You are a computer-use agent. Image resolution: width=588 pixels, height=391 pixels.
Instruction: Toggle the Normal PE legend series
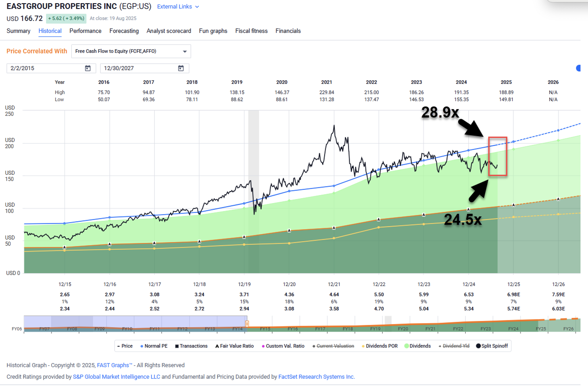(154, 346)
